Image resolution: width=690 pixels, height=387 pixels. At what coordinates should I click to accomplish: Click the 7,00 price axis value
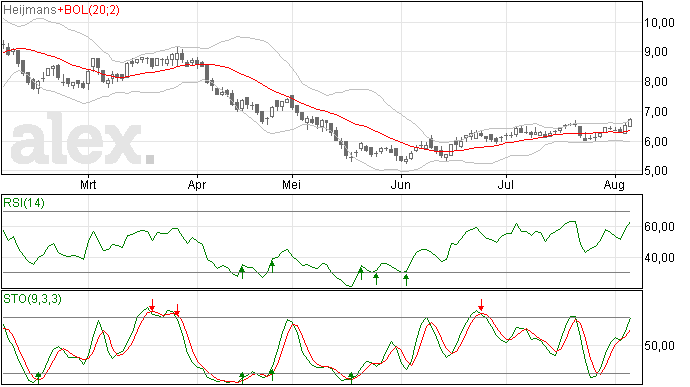coord(656,112)
